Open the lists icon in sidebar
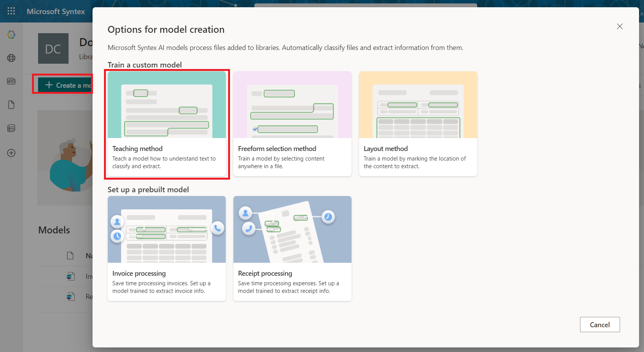 [11, 128]
